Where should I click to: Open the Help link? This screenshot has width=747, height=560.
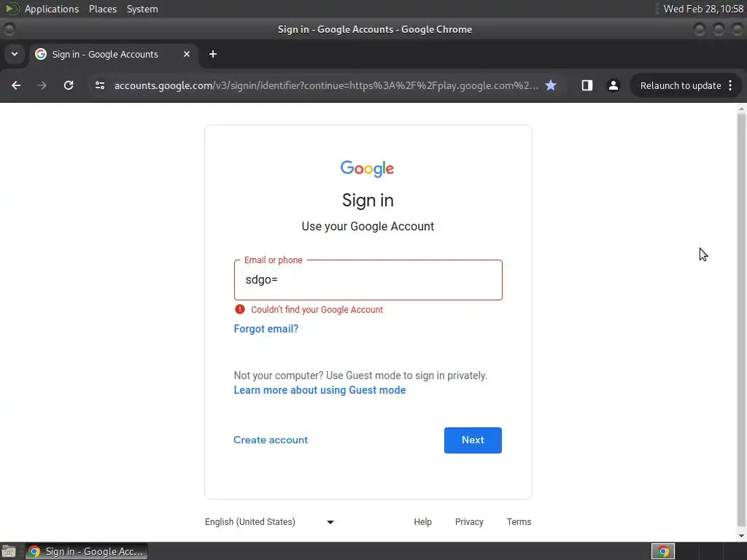422,522
